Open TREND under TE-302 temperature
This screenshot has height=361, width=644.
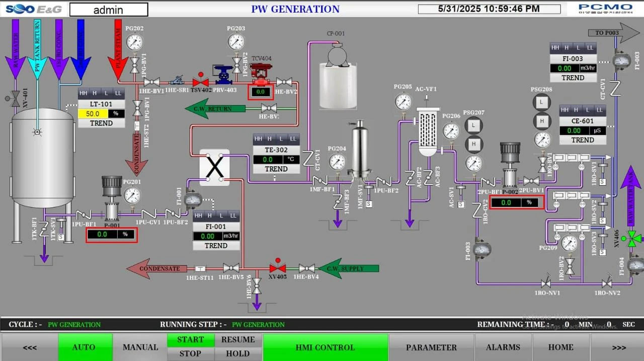[x=276, y=169]
